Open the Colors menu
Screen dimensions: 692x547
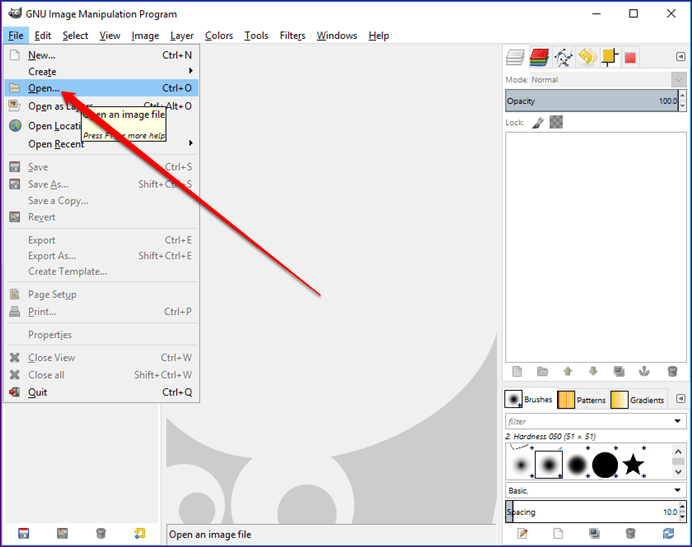click(218, 35)
